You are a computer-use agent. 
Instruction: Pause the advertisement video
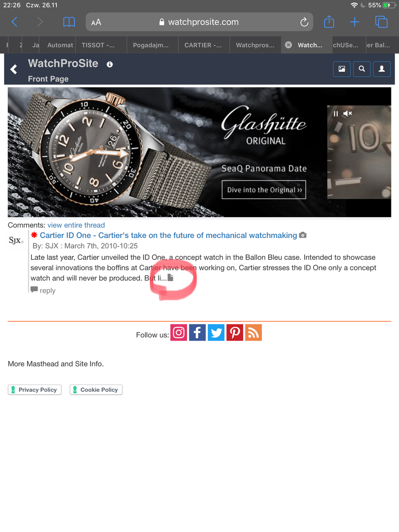click(x=336, y=113)
